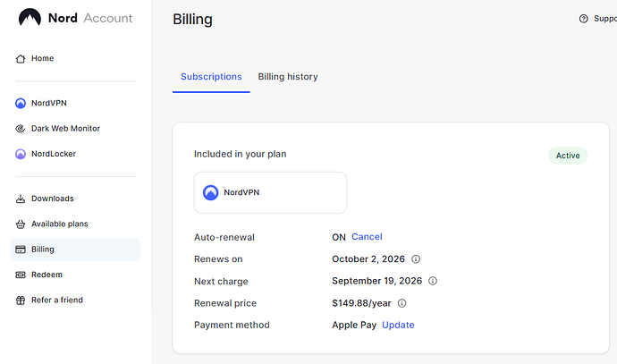617x364 pixels.
Task: Open Support help icon
Action: [x=584, y=19]
